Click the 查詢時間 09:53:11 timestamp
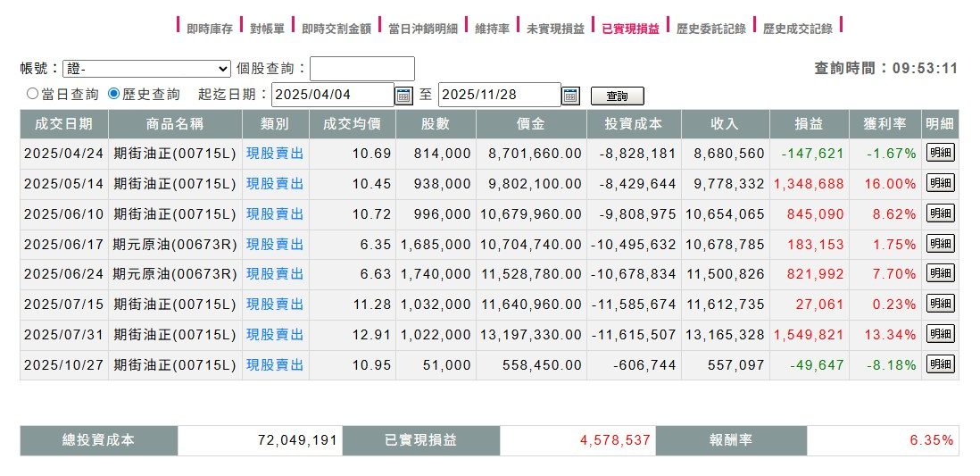Image resolution: width=980 pixels, height=476 pixels. tap(885, 68)
